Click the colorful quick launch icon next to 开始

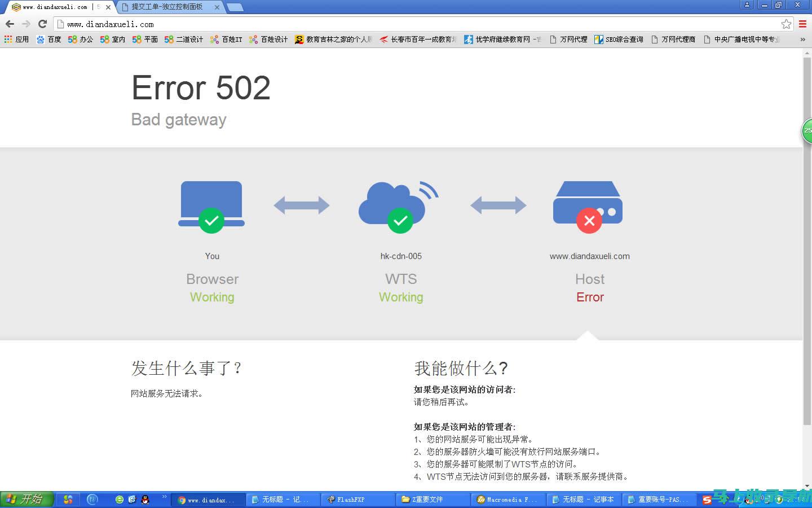68,500
